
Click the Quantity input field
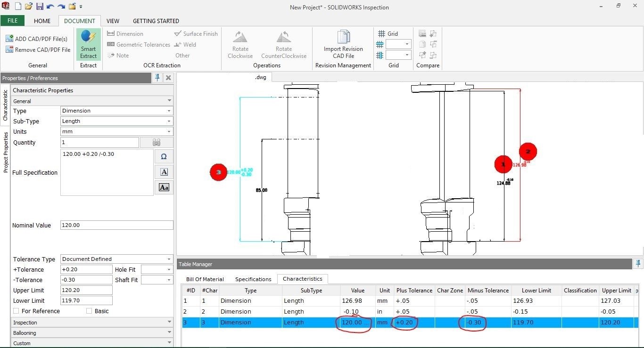click(100, 142)
